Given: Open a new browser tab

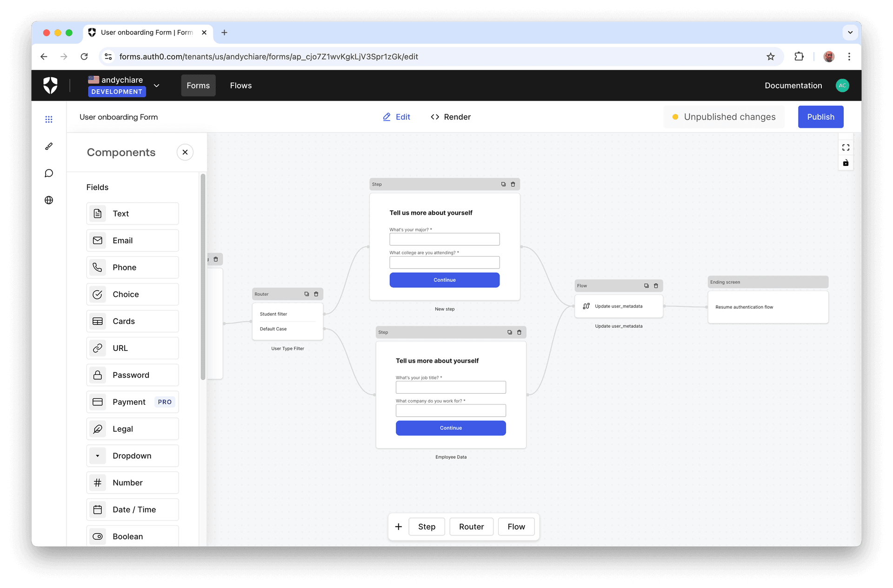Looking at the screenshot, I should coord(224,33).
